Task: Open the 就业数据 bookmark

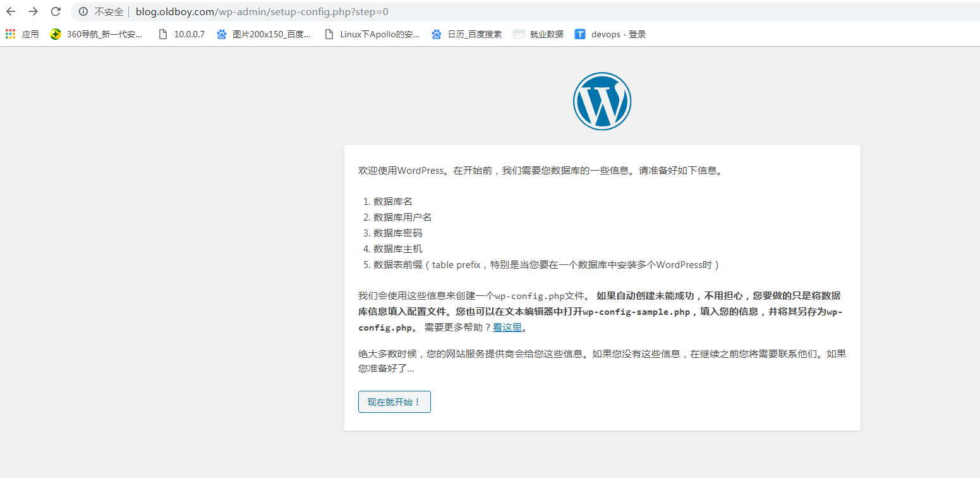Action: [x=538, y=34]
